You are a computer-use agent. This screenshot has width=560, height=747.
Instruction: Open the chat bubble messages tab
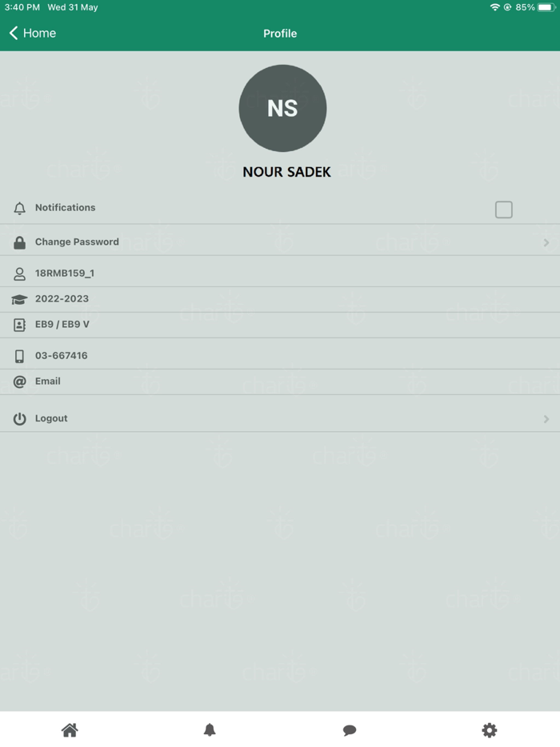click(350, 730)
